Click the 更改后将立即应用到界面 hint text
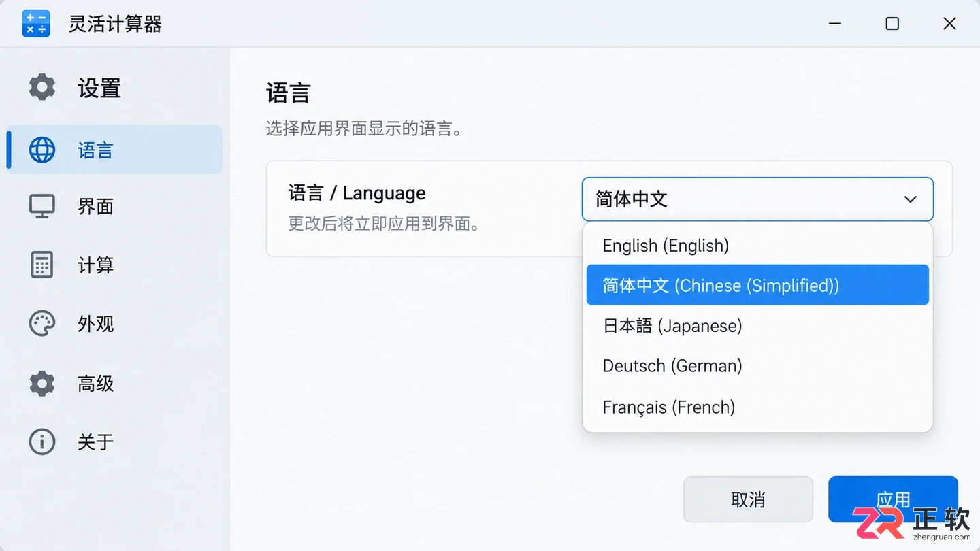 click(384, 224)
